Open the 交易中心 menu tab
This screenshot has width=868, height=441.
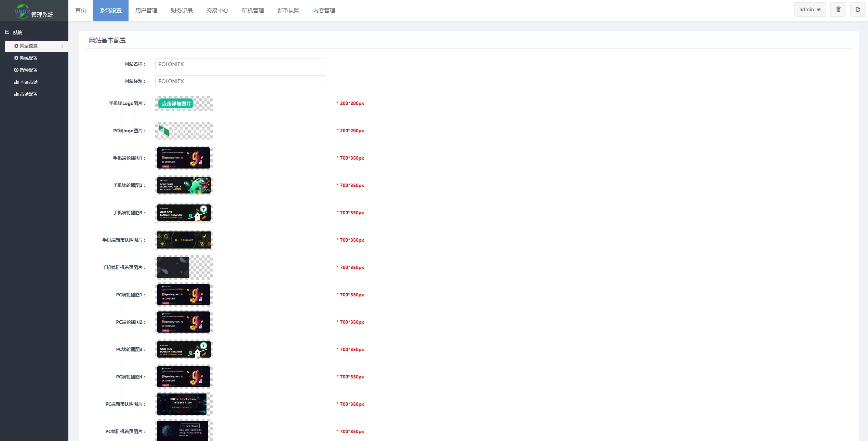tap(217, 11)
